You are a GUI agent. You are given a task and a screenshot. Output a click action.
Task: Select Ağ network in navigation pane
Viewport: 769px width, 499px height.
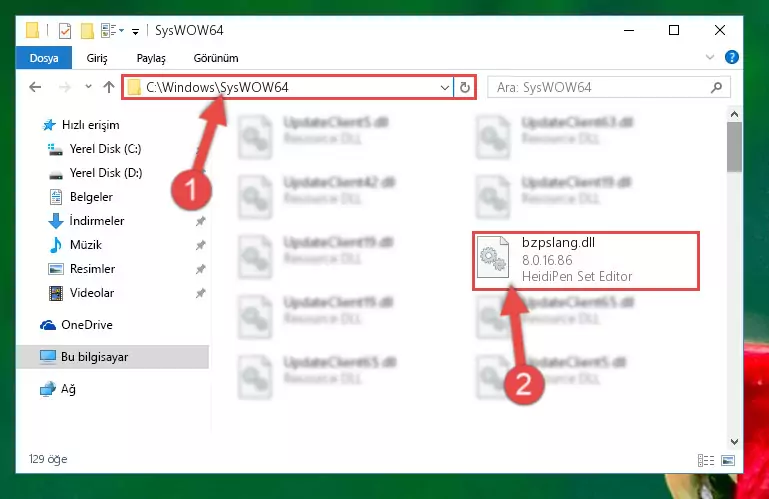point(58,389)
